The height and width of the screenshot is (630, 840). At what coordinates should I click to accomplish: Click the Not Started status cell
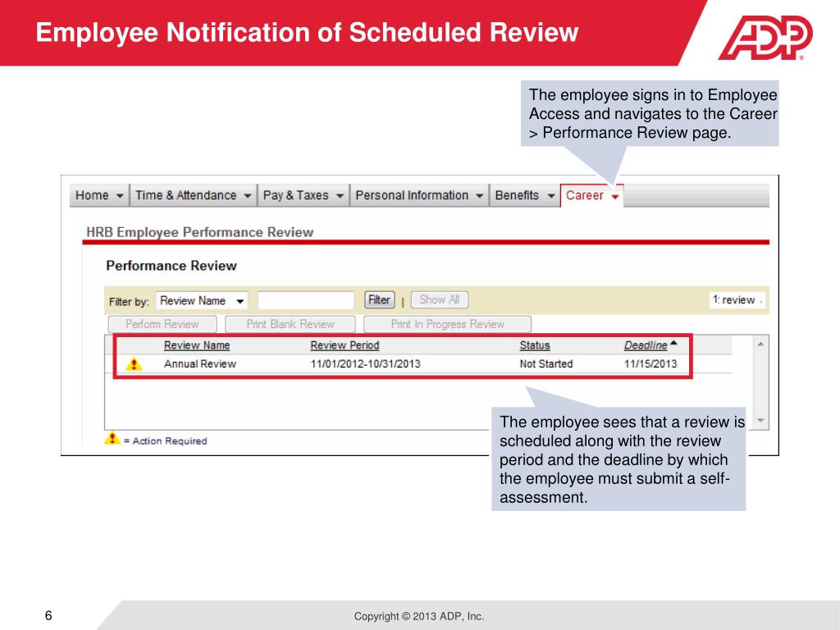(x=546, y=363)
